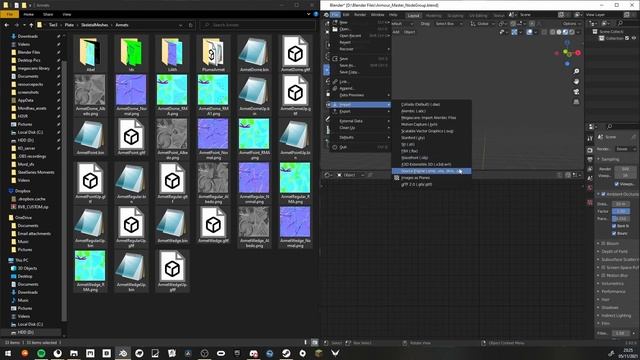Choose Save As in the File menu

[x=360, y=65]
